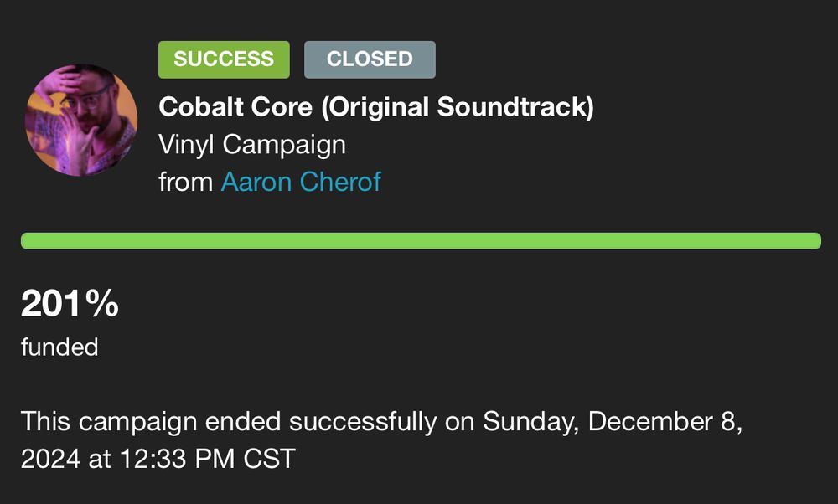Click the word 'from' before the artist name

[x=185, y=182]
